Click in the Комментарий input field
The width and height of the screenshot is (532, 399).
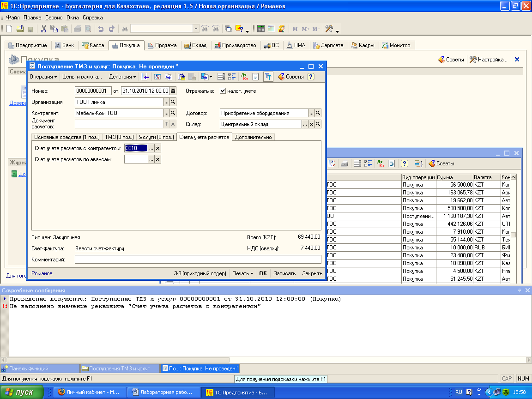pos(198,260)
